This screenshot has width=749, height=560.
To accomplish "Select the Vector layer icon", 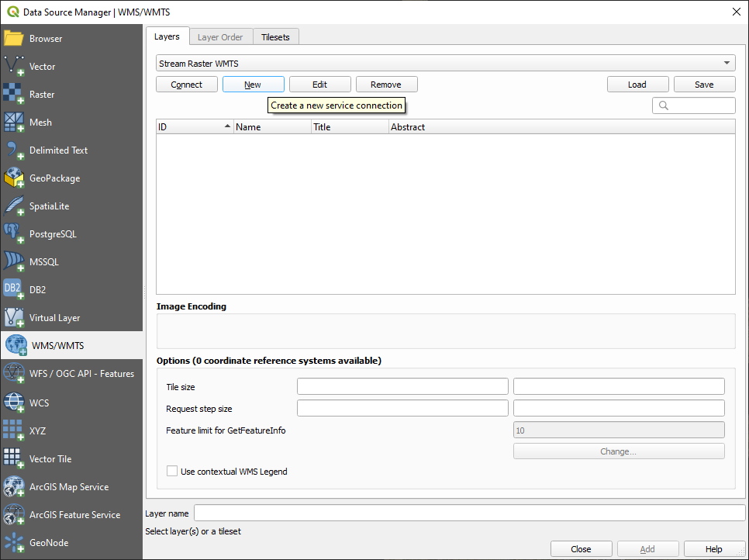I will coord(13,67).
